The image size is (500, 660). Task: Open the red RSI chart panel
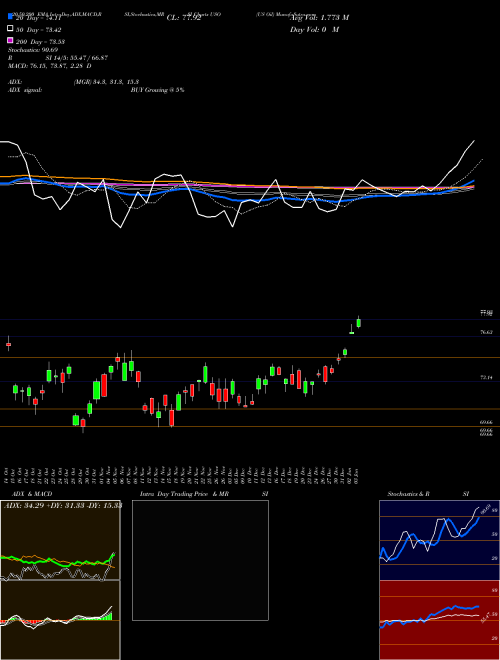coord(439,620)
